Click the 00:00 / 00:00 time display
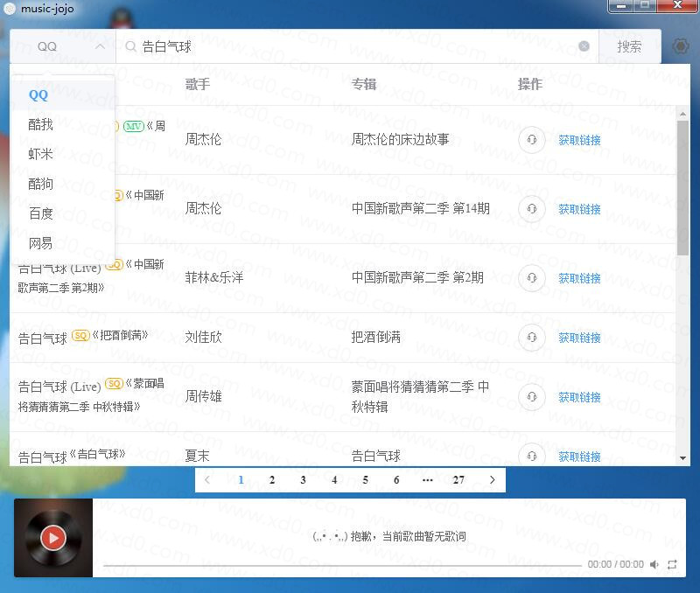This screenshot has height=593, width=700. tap(616, 564)
